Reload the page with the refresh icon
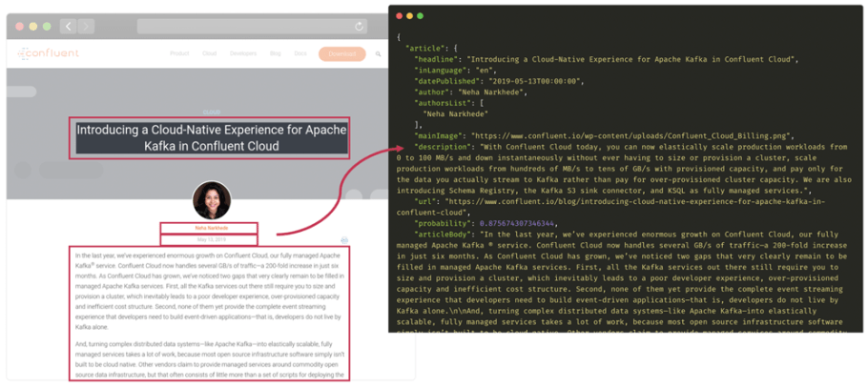Screen dimensions: 868x388 point(360,27)
